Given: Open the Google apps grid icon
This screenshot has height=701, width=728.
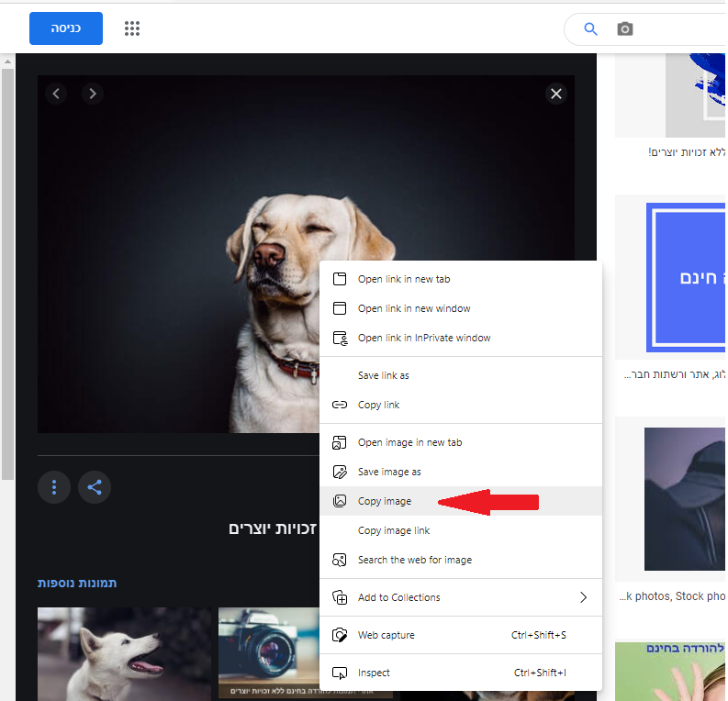Looking at the screenshot, I should tap(132, 28).
